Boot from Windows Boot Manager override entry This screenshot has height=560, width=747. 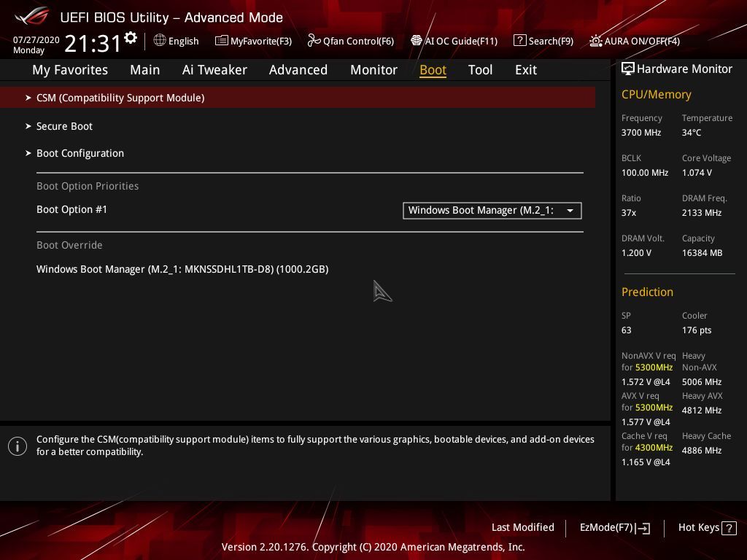182,269
